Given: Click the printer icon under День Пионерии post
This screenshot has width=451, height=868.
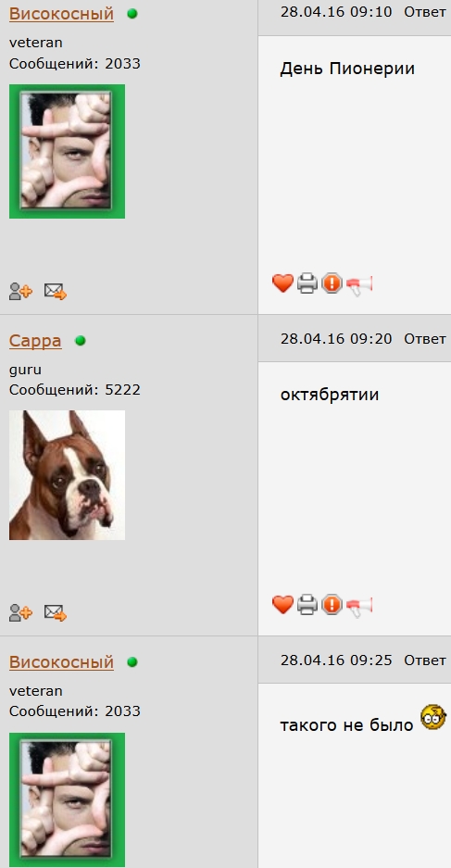Looking at the screenshot, I should (307, 284).
